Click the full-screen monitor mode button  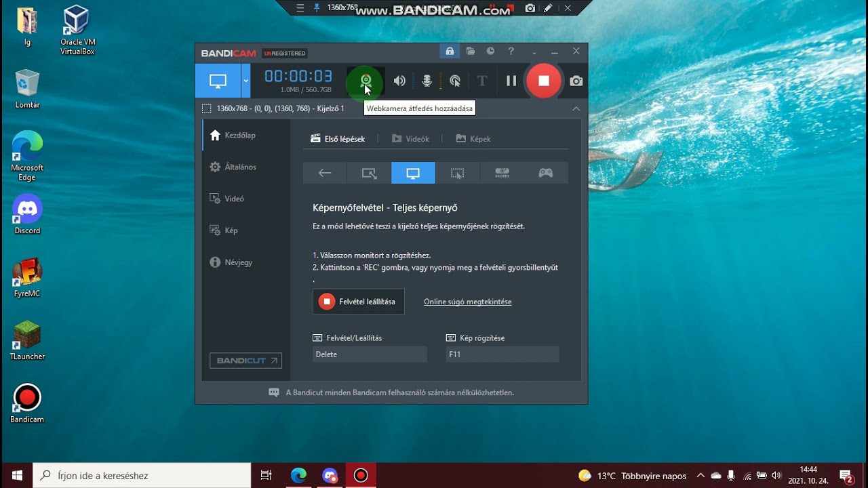pyautogui.click(x=218, y=81)
